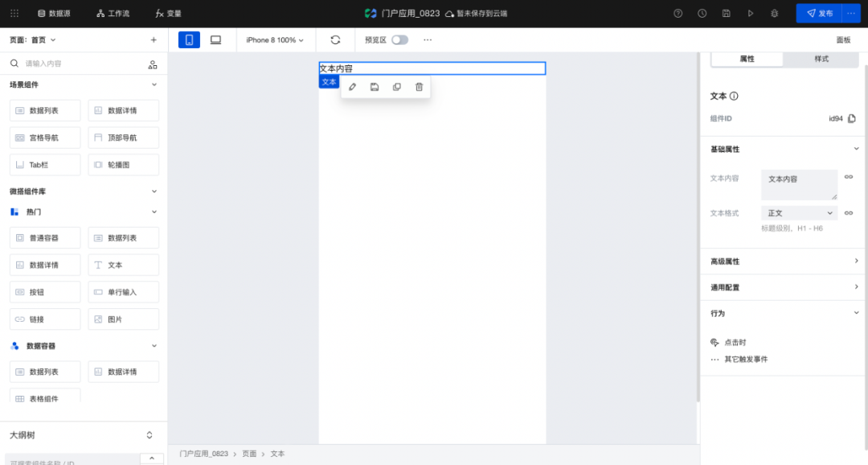Click the preview play icon
The width and height of the screenshot is (868, 465).
(x=750, y=14)
